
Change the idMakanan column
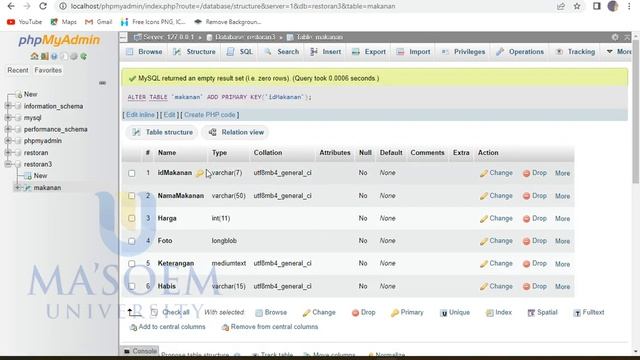(x=496, y=173)
